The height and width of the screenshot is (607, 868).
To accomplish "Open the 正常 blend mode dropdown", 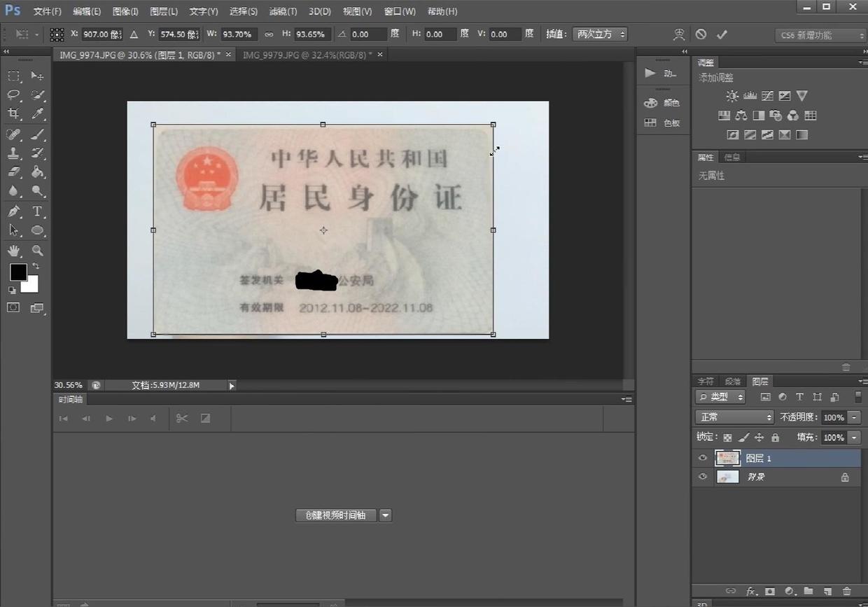I will click(734, 417).
